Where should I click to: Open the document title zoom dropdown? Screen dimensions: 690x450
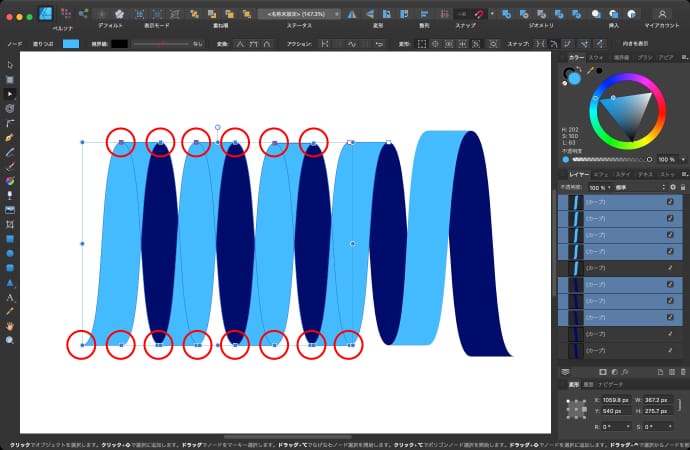(298, 14)
